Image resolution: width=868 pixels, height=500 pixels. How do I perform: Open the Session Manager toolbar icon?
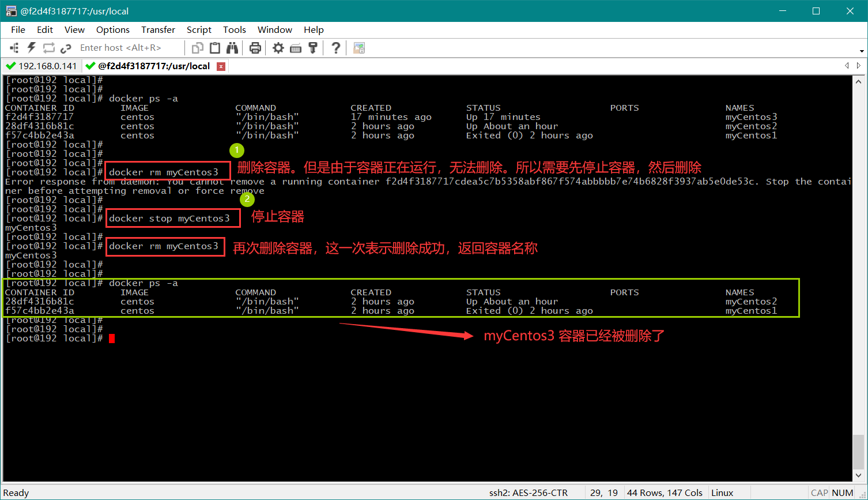[14, 48]
